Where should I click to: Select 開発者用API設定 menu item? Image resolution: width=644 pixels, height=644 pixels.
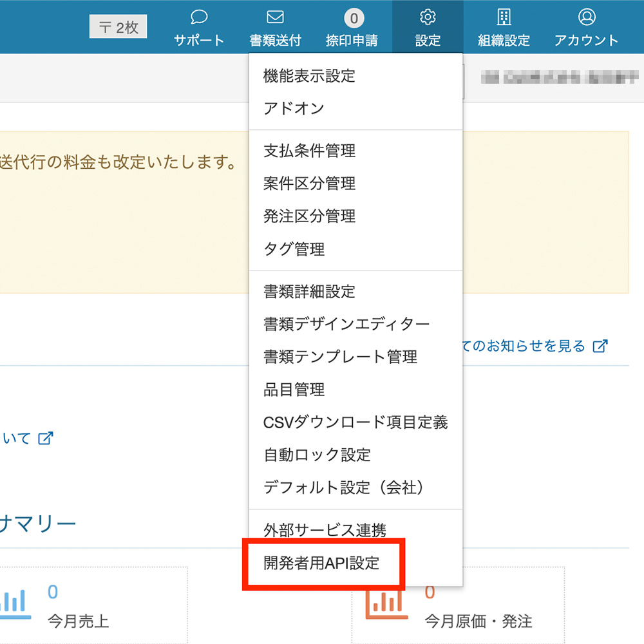(321, 563)
